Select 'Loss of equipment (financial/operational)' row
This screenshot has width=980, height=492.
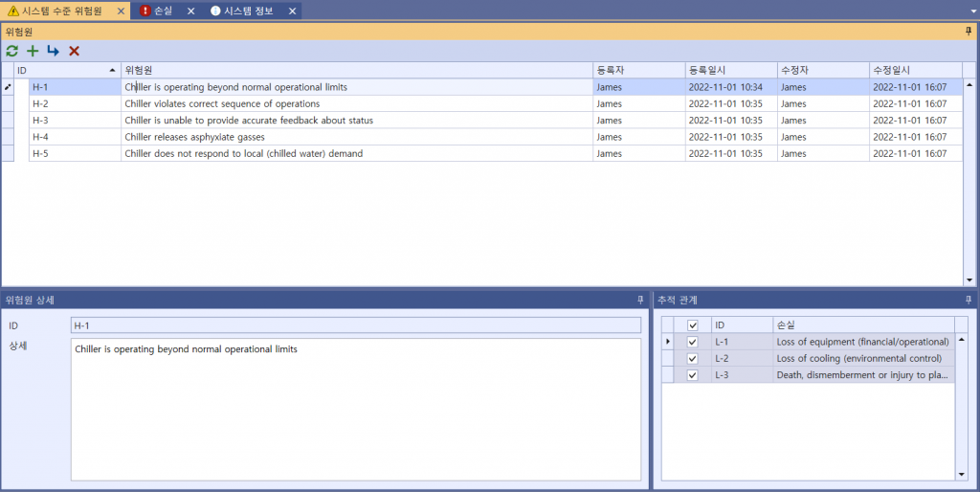[x=808, y=342]
